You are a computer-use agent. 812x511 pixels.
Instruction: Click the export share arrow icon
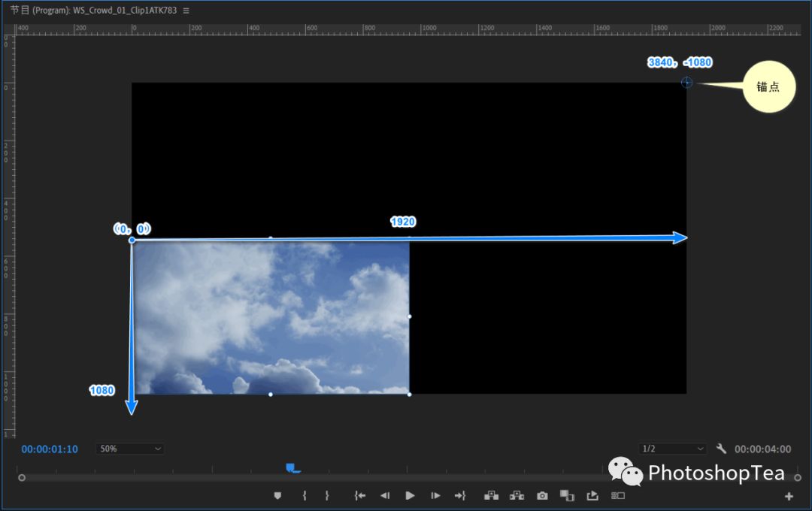point(592,495)
